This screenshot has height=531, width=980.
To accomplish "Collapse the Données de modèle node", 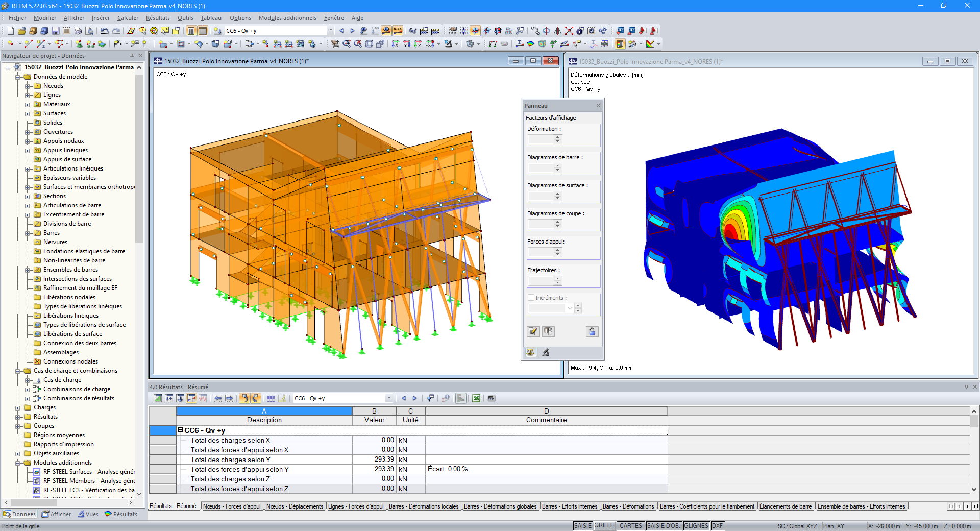I will (x=18, y=77).
